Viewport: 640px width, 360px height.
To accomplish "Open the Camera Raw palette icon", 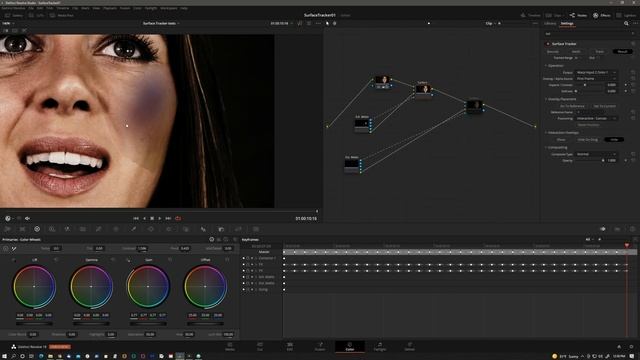I will [8, 229].
